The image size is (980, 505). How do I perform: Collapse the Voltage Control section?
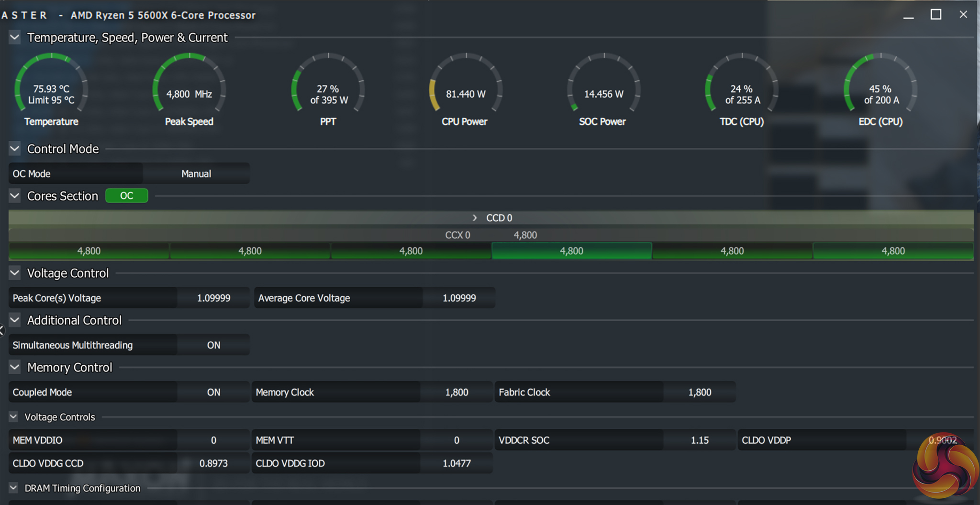coord(15,273)
